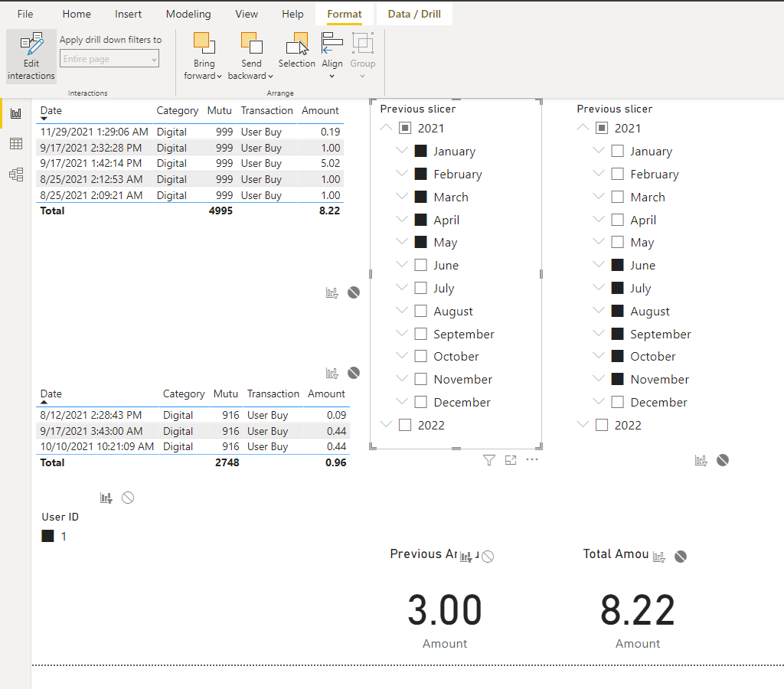The height and width of the screenshot is (689, 784).
Task: Click the Edit interactions icon
Action: click(x=31, y=55)
